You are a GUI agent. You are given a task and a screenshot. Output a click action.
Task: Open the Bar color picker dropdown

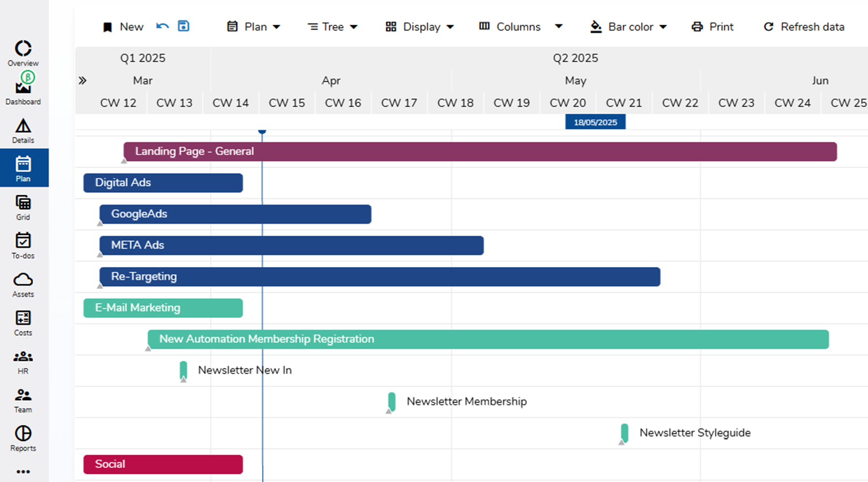click(x=628, y=27)
